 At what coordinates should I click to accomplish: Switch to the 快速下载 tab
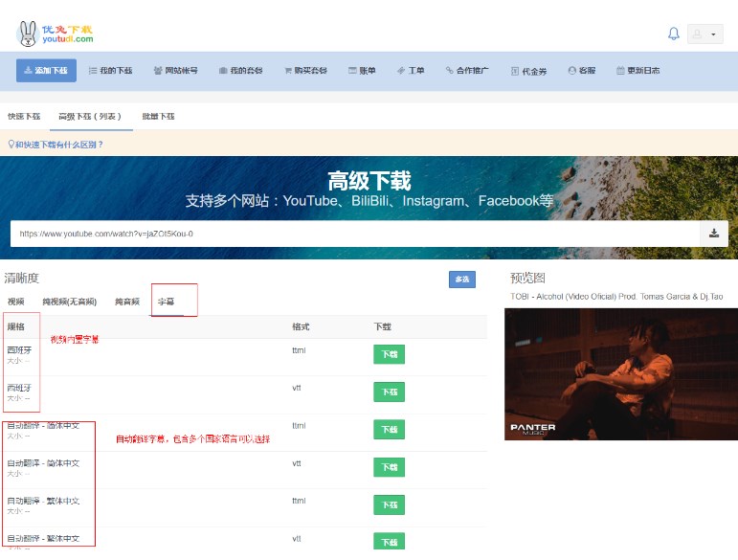pyautogui.click(x=24, y=116)
